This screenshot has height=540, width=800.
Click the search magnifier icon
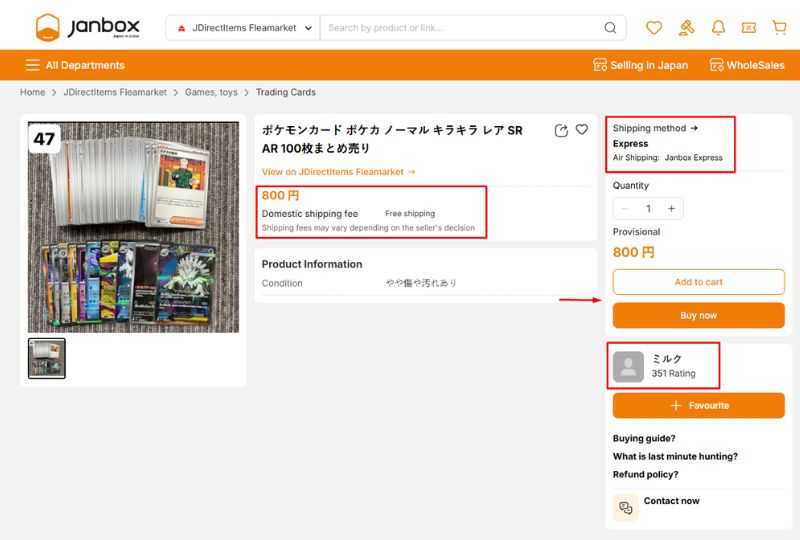coord(610,28)
